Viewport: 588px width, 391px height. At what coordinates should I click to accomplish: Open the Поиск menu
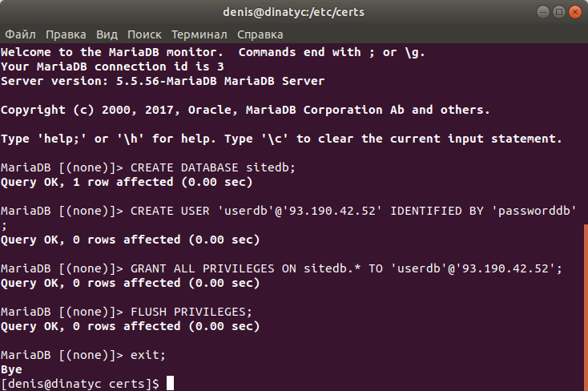tap(144, 34)
